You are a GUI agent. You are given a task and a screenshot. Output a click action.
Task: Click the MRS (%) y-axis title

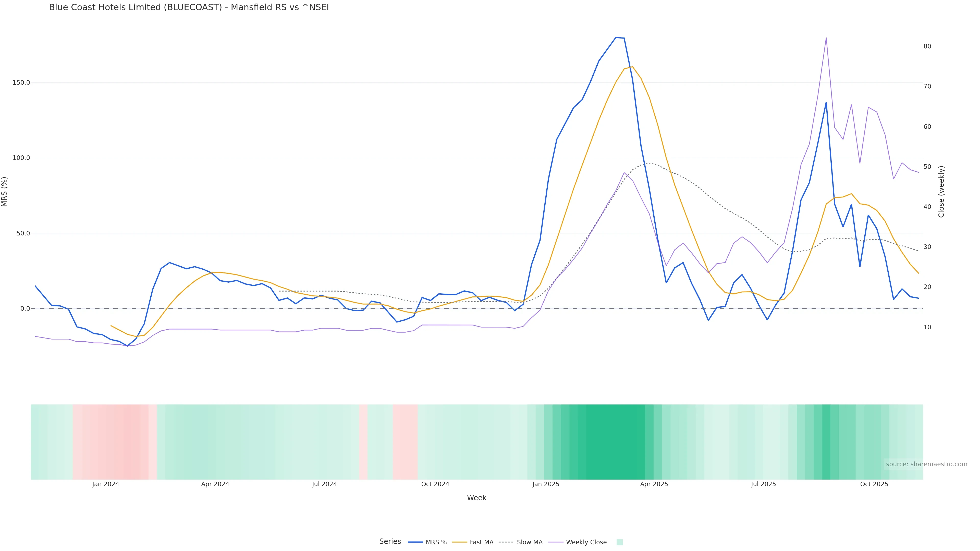pyautogui.click(x=5, y=192)
